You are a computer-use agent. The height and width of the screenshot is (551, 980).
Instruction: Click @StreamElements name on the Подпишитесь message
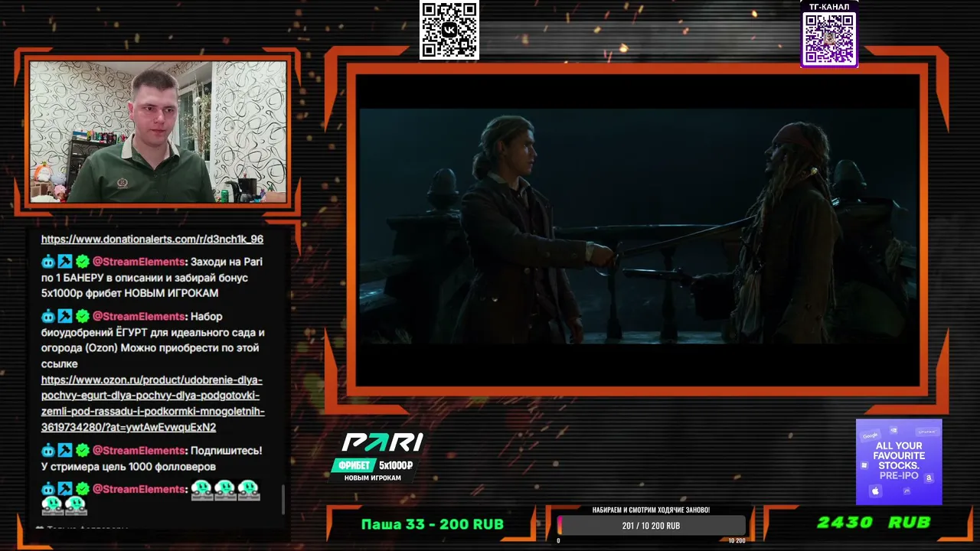click(139, 451)
